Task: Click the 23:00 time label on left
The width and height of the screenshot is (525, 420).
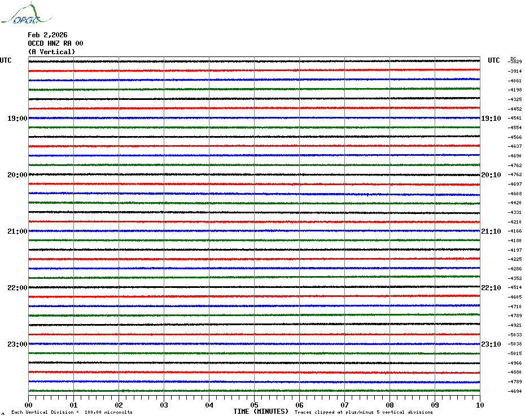Action: tap(17, 344)
